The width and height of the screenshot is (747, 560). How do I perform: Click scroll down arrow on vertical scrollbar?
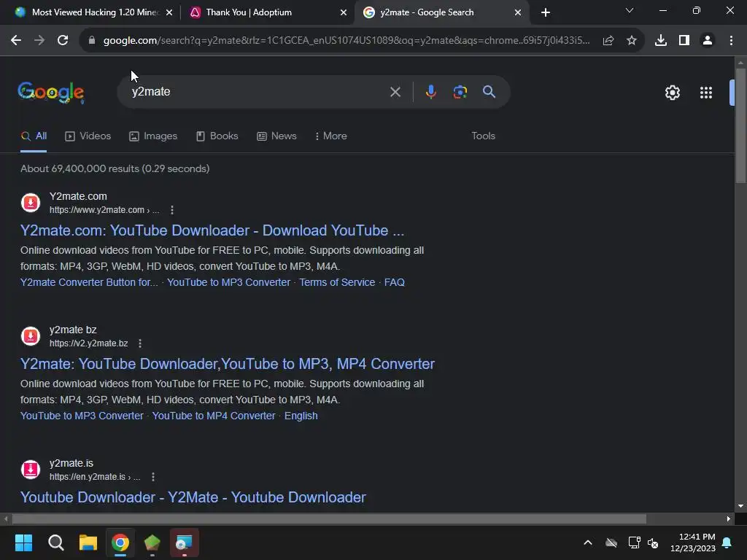click(740, 506)
